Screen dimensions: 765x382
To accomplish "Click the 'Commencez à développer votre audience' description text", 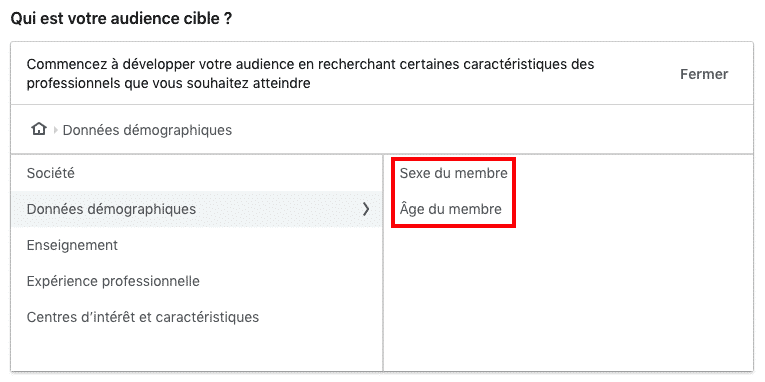I will pyautogui.click(x=310, y=74).
